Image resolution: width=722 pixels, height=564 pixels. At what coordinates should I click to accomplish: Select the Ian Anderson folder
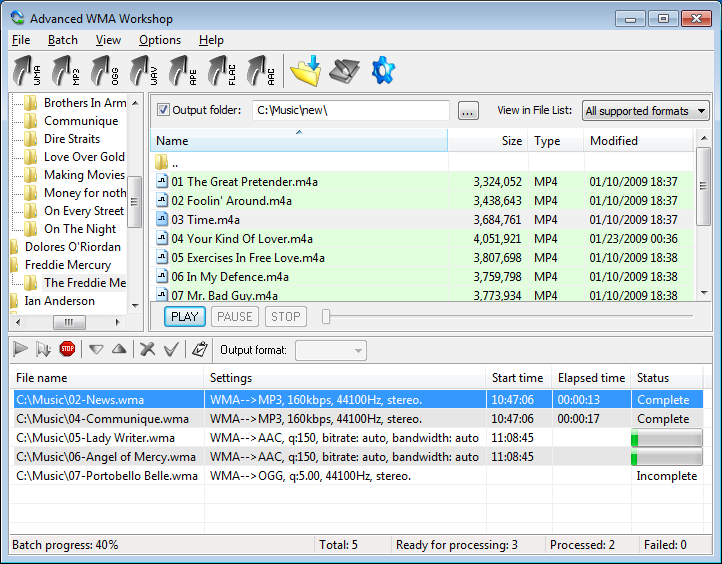pyautogui.click(x=59, y=301)
